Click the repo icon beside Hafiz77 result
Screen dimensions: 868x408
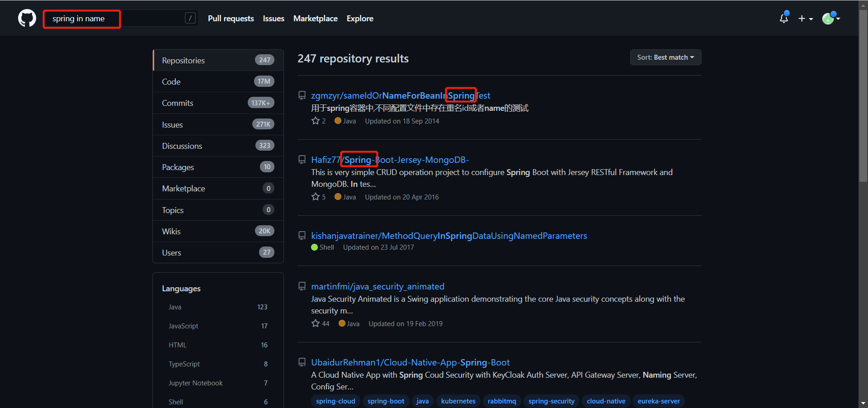point(302,160)
